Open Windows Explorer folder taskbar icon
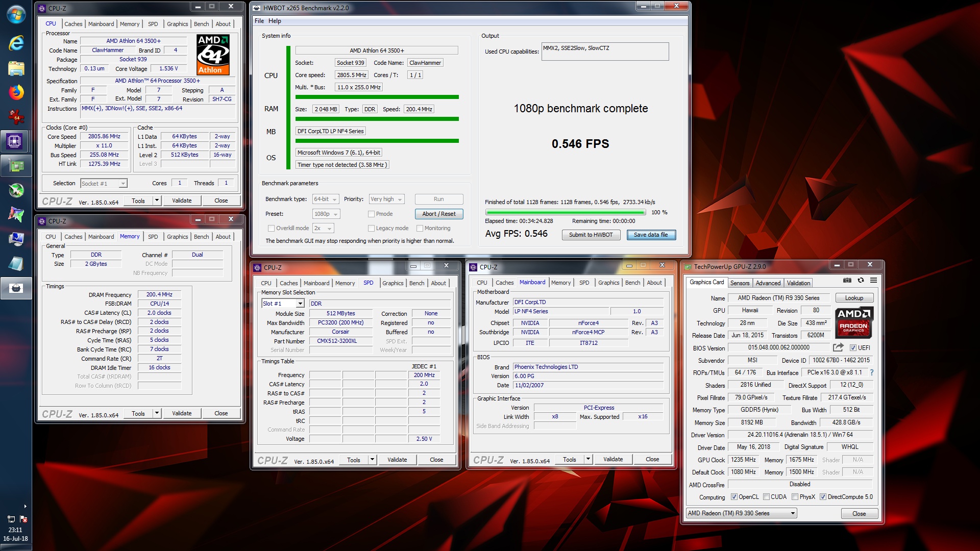The image size is (980, 551). click(16, 68)
